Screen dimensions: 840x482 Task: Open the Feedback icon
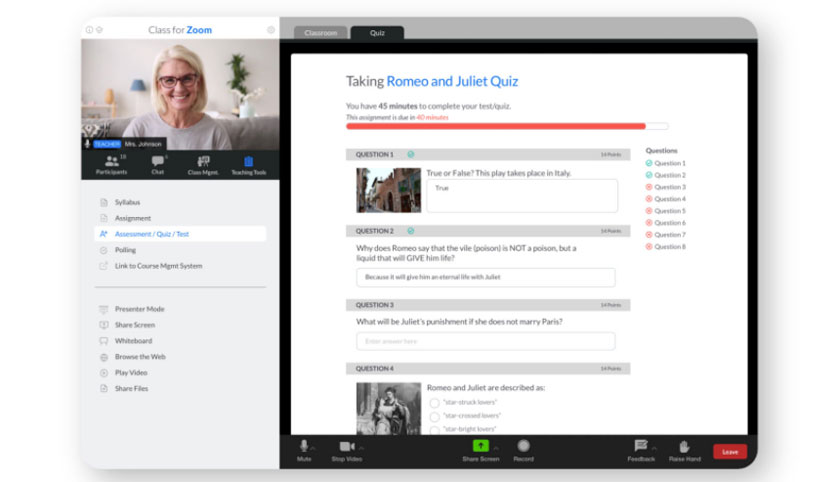(641, 446)
